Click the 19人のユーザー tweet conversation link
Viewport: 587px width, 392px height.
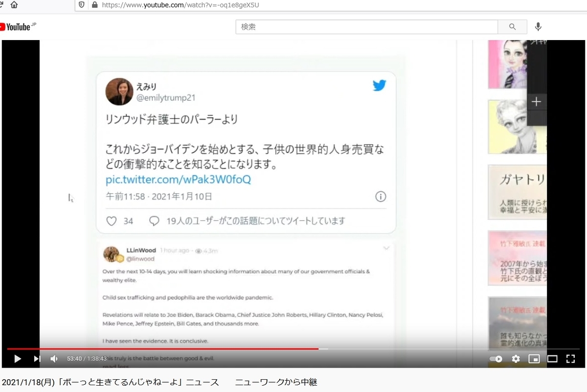point(256,221)
